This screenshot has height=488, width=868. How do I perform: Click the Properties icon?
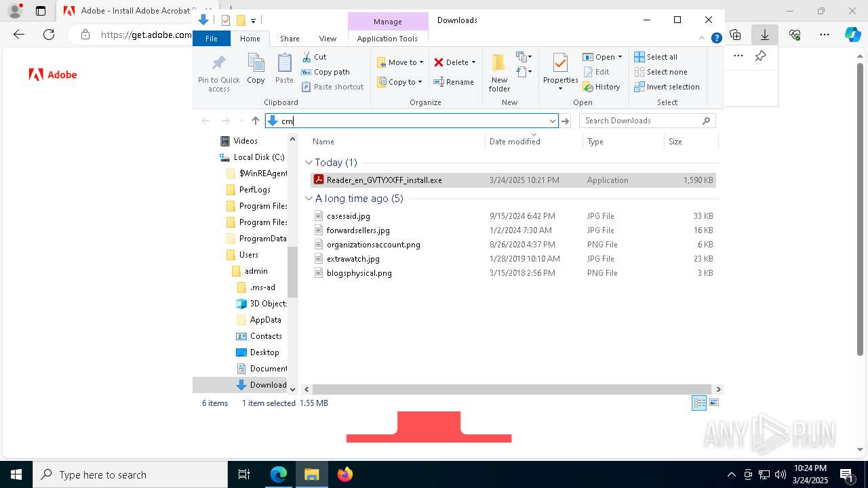point(560,64)
